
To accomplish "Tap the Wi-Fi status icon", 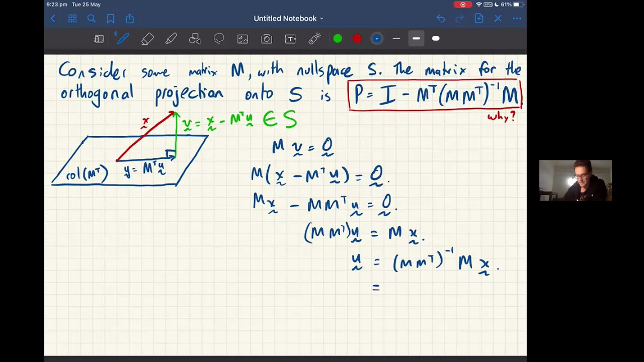I will (479, 5).
